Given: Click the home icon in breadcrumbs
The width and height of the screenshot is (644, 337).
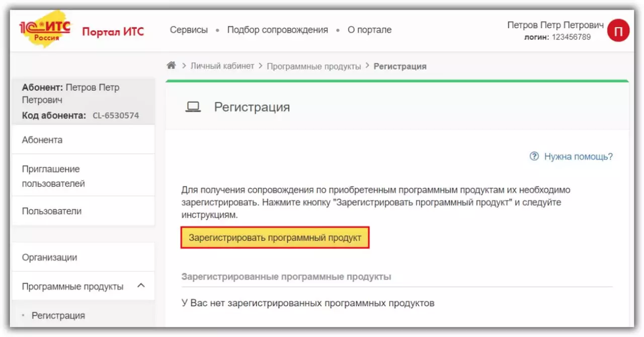Looking at the screenshot, I should 172,66.
